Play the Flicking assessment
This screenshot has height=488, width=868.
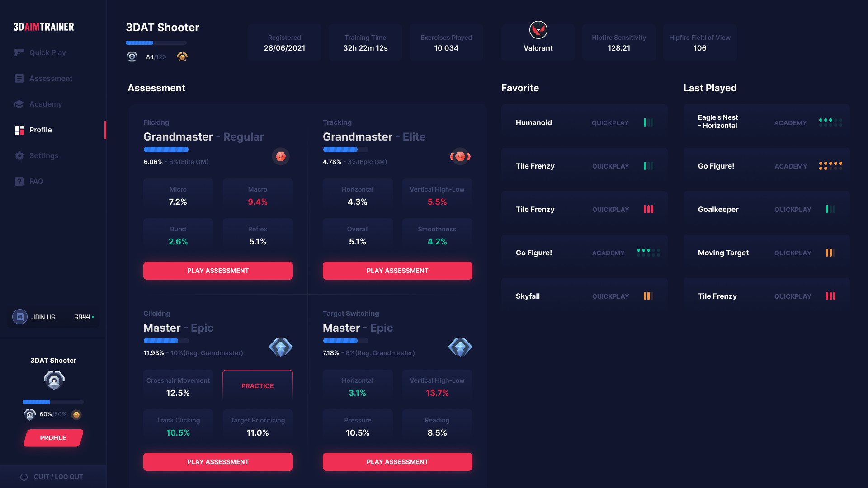pos(218,271)
